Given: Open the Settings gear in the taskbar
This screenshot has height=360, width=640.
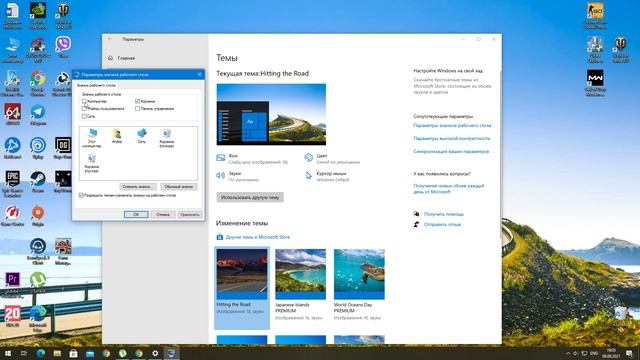Looking at the screenshot, I should [x=155, y=353].
